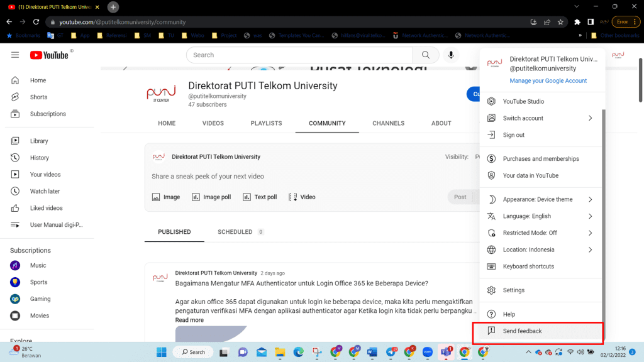Image resolution: width=644 pixels, height=362 pixels.
Task: Click Manage your Google Account link
Action: pyautogui.click(x=548, y=81)
